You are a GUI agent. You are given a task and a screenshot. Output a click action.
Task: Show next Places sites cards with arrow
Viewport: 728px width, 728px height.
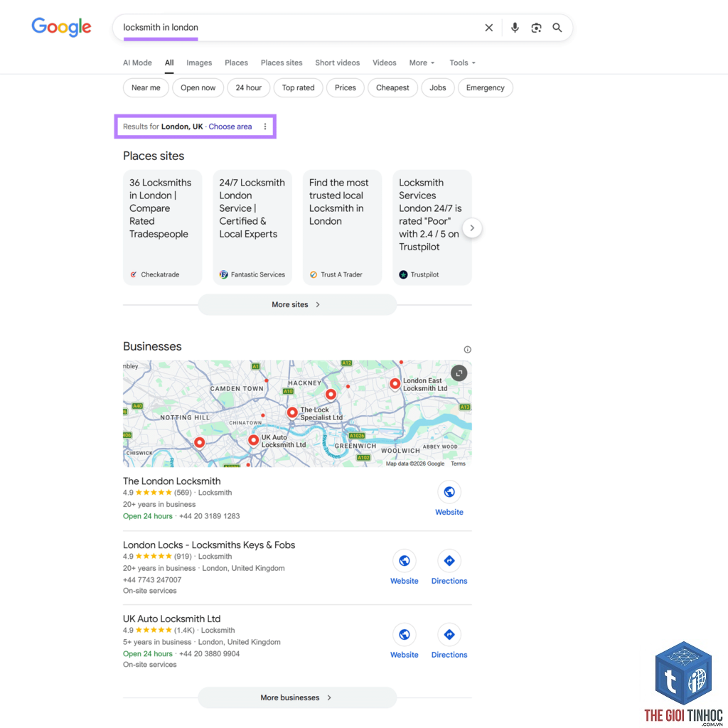click(x=472, y=228)
